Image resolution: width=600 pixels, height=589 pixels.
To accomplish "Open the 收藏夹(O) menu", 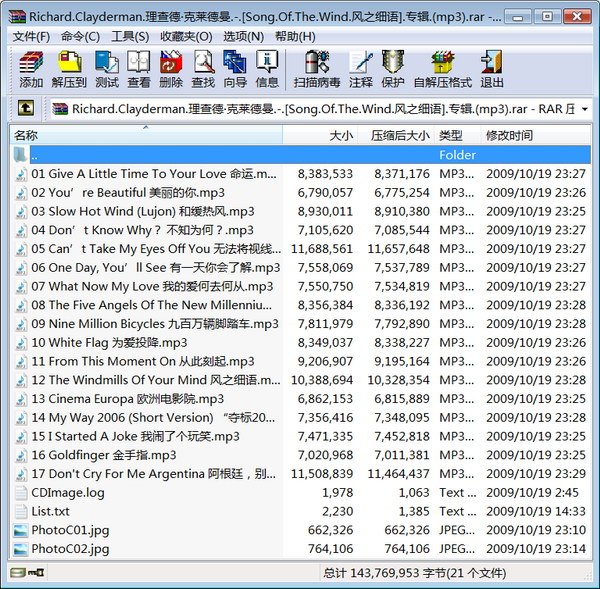I will click(x=186, y=37).
